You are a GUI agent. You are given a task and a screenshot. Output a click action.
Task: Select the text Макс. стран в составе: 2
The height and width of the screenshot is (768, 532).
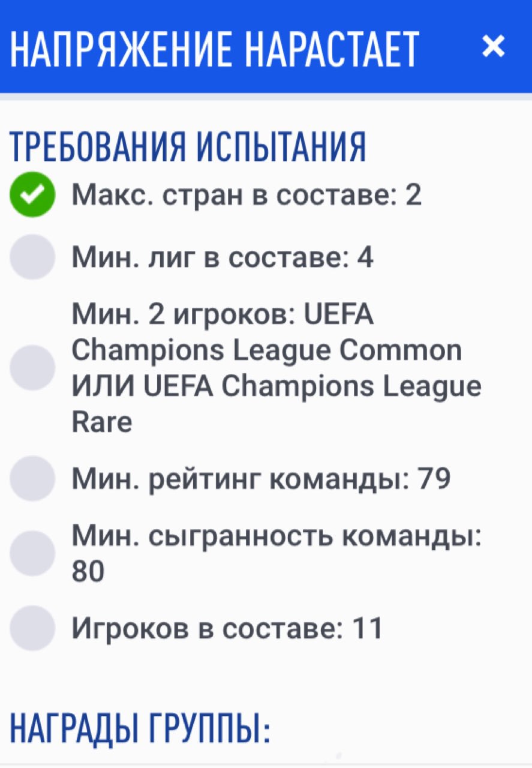247,196
